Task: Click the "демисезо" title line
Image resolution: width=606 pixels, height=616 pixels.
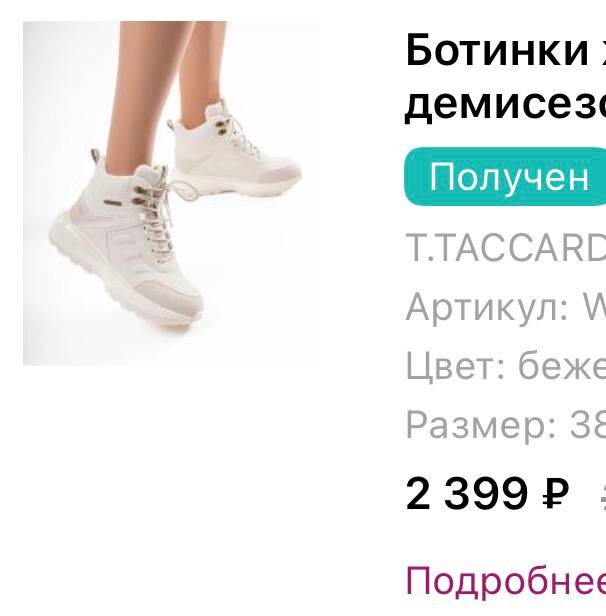Action: click(x=505, y=104)
